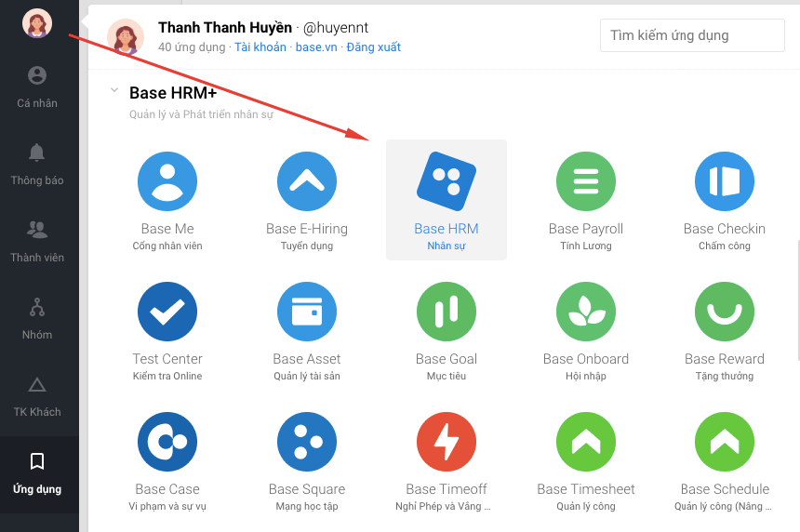Launch the Base Onboard leaf icon
The image size is (800, 532).
pyautogui.click(x=586, y=312)
